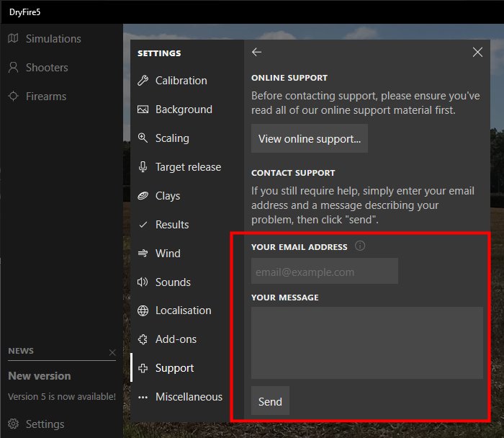Click the Wind icon in settings
504x438 pixels.
[x=143, y=254]
